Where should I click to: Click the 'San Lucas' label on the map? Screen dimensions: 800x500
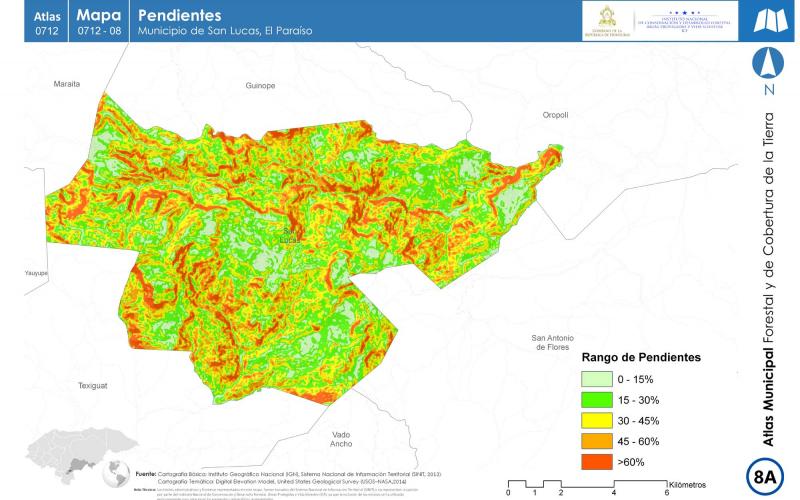click(290, 236)
